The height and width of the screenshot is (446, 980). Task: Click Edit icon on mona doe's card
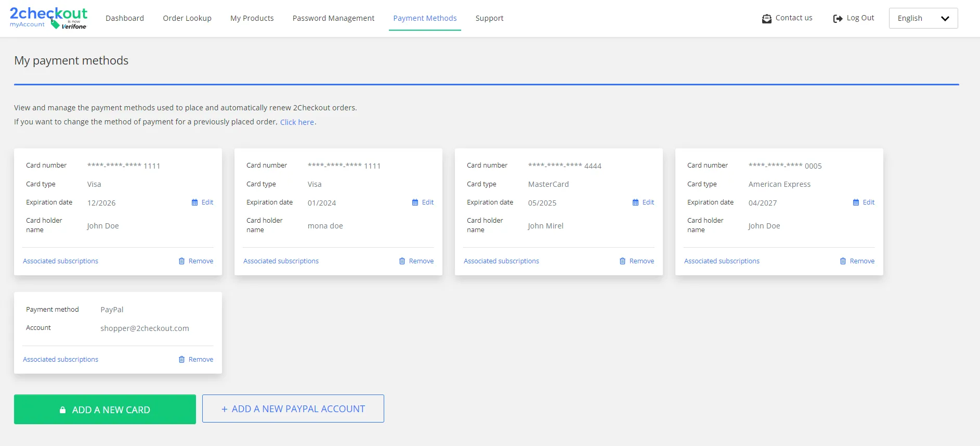coord(415,202)
